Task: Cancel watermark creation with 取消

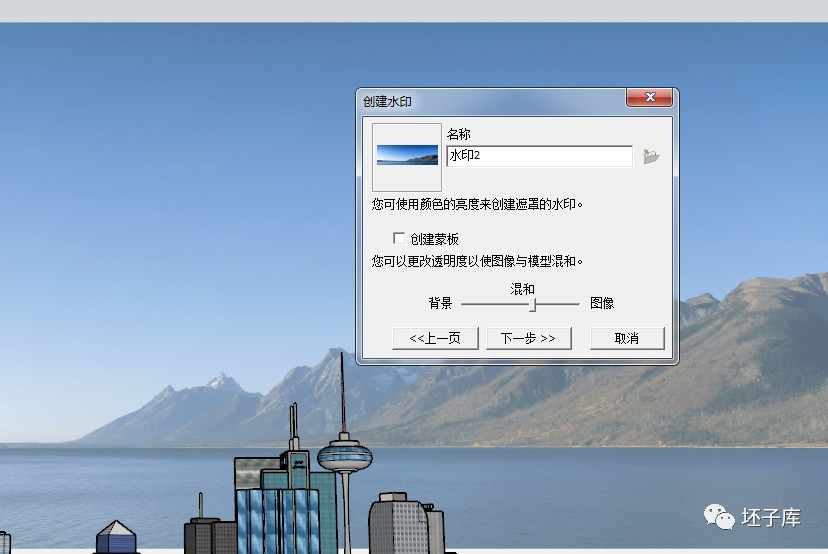Action: 627,339
